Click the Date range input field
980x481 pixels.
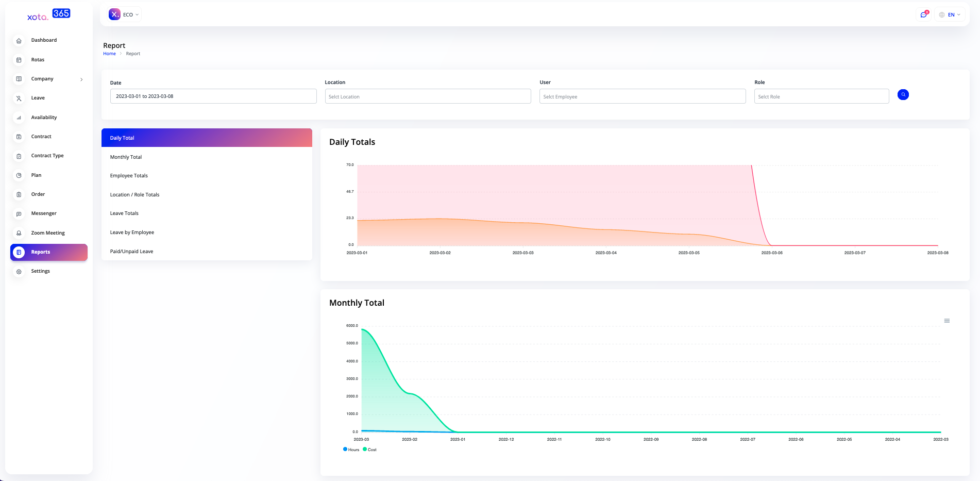click(x=213, y=96)
